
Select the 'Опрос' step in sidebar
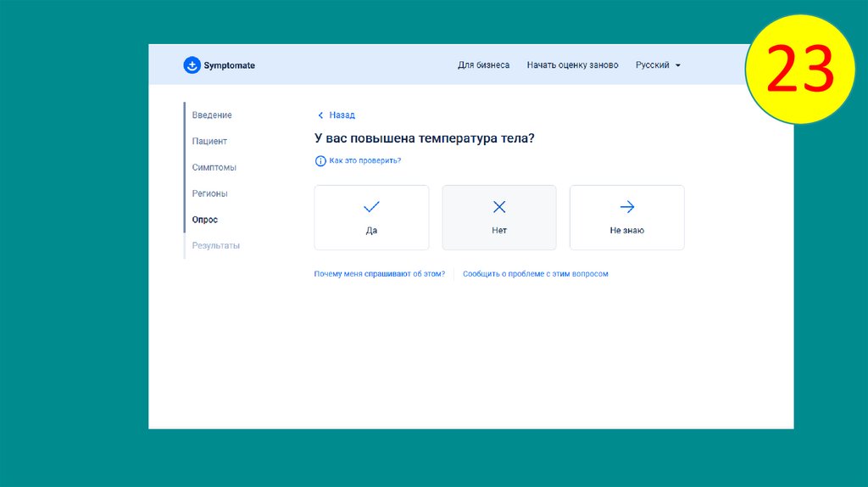[205, 220]
